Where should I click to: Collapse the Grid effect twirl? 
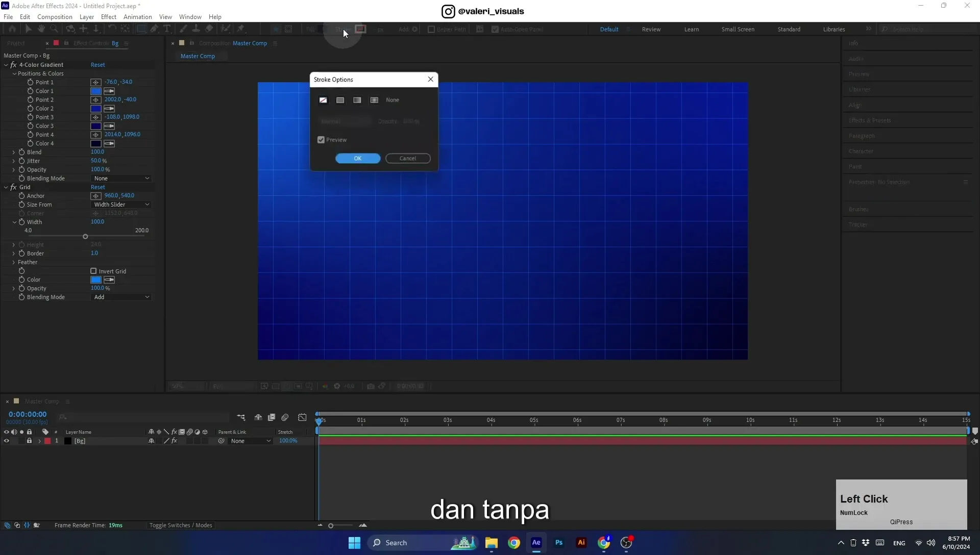[x=6, y=187]
